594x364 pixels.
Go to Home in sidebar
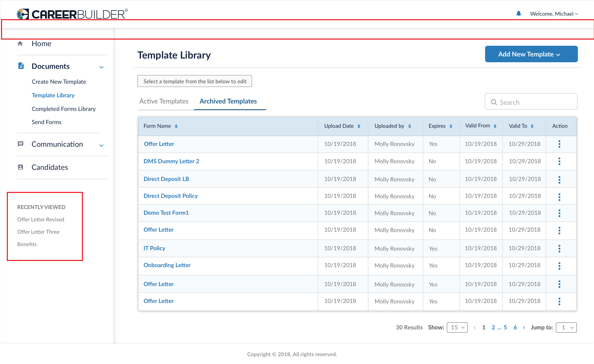click(41, 44)
